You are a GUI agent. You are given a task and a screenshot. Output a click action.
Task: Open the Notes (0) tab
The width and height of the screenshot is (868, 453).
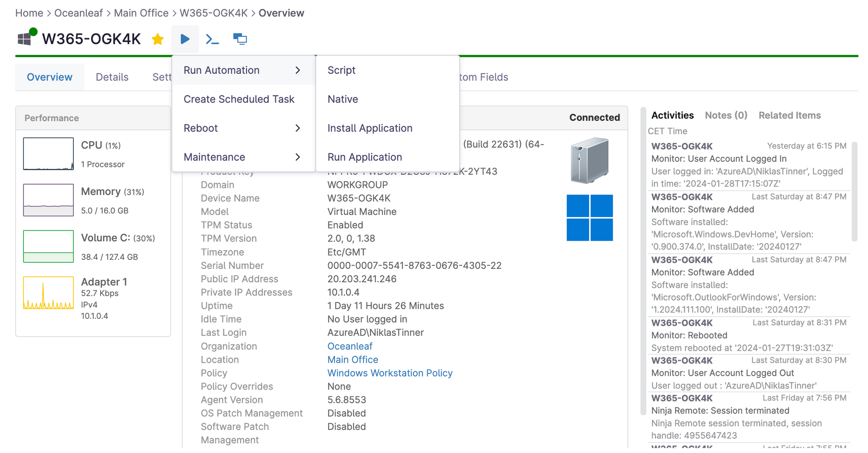click(726, 116)
